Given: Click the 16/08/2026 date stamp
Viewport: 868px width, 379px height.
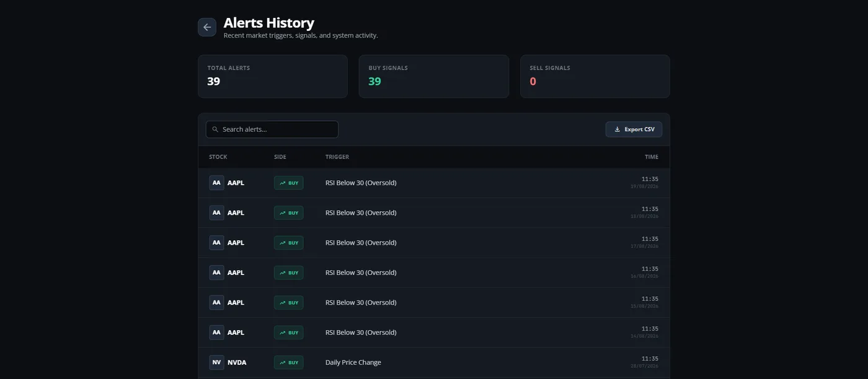Looking at the screenshot, I should [644, 276].
